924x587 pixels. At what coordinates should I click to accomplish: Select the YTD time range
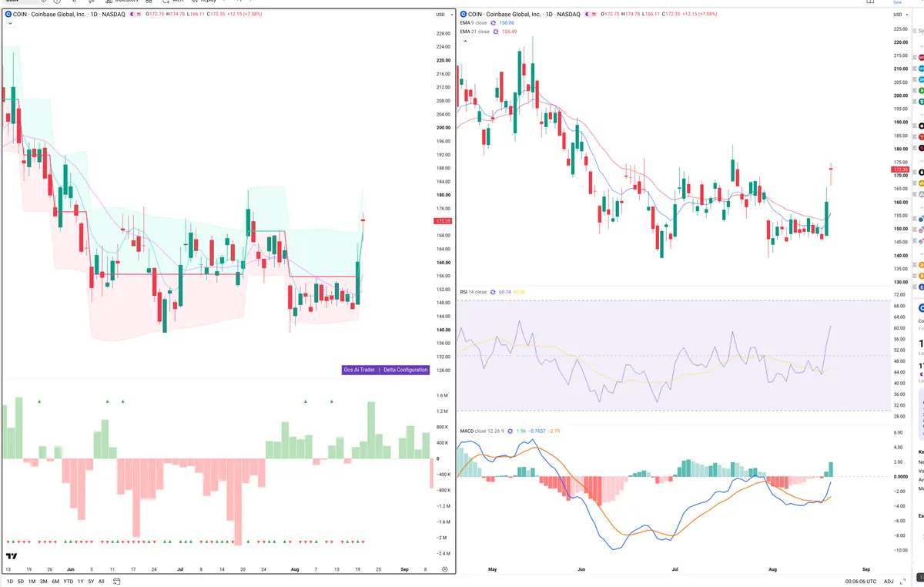tap(69, 582)
